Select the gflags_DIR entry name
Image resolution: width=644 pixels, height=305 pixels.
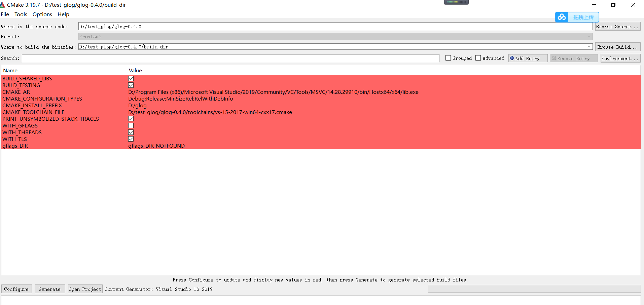15,146
